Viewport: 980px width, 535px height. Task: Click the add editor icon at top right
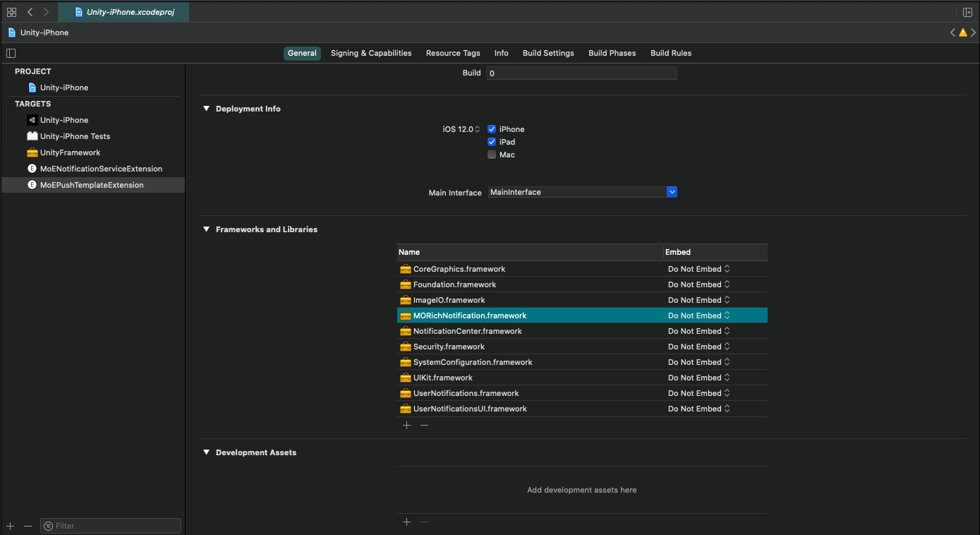[x=968, y=12]
